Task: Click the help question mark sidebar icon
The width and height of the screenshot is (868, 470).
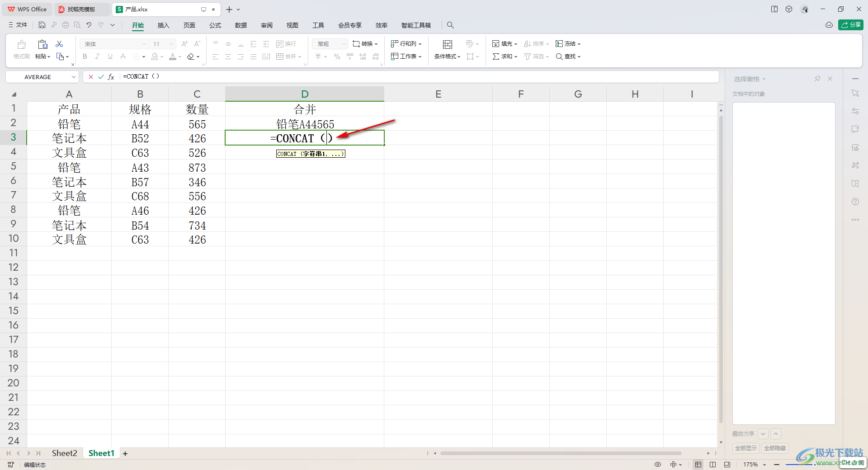Action: (855, 202)
